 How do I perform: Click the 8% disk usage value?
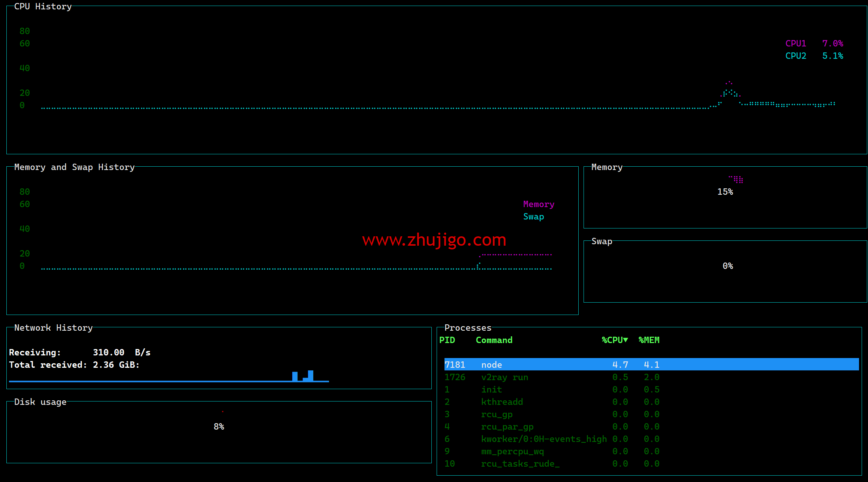(x=219, y=427)
